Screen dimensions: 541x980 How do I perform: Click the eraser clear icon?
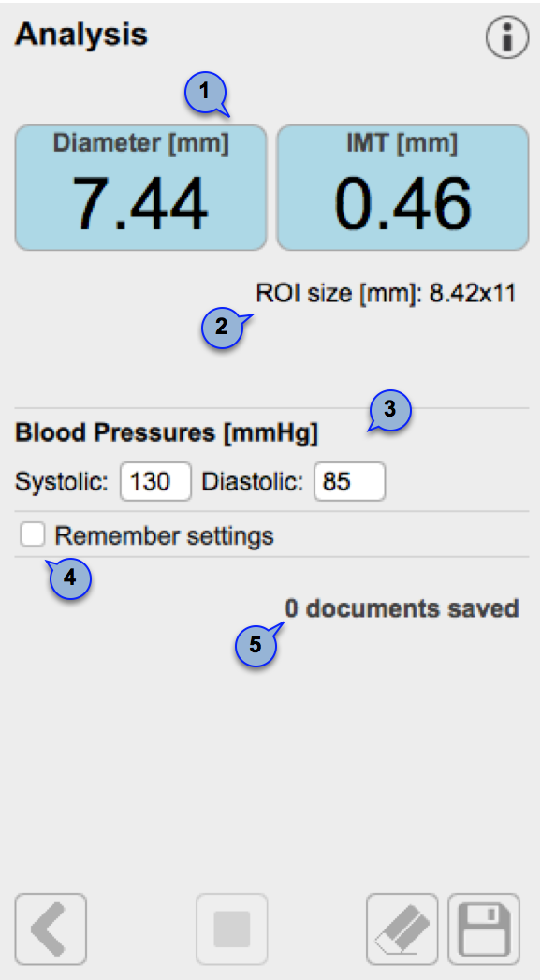402,929
